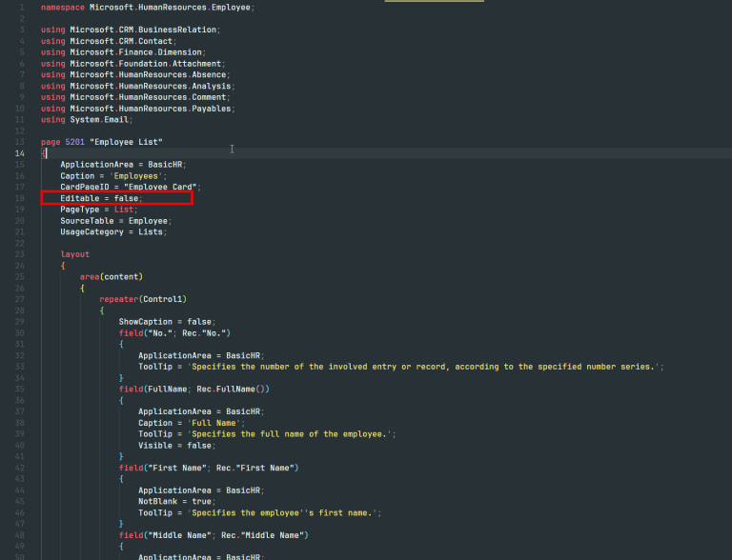Image resolution: width=732 pixels, height=560 pixels.
Task: Click line number 18 in the gutter
Action: 20,198
